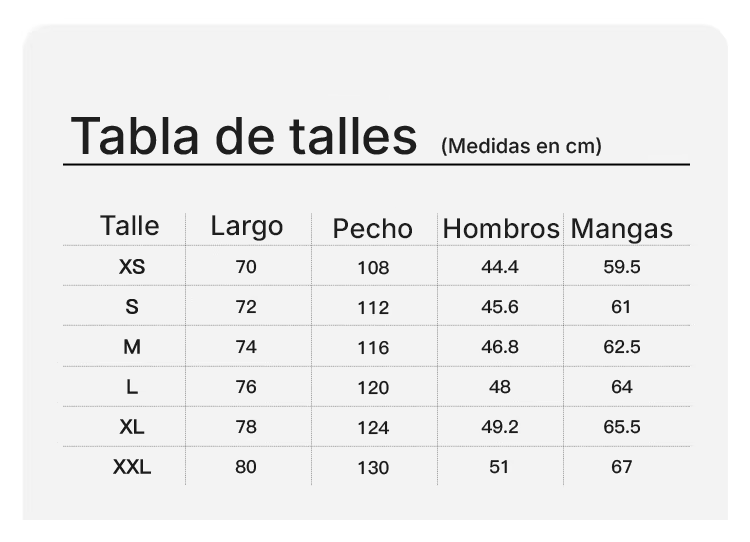
Task: Click the L size row label
Action: [132, 387]
